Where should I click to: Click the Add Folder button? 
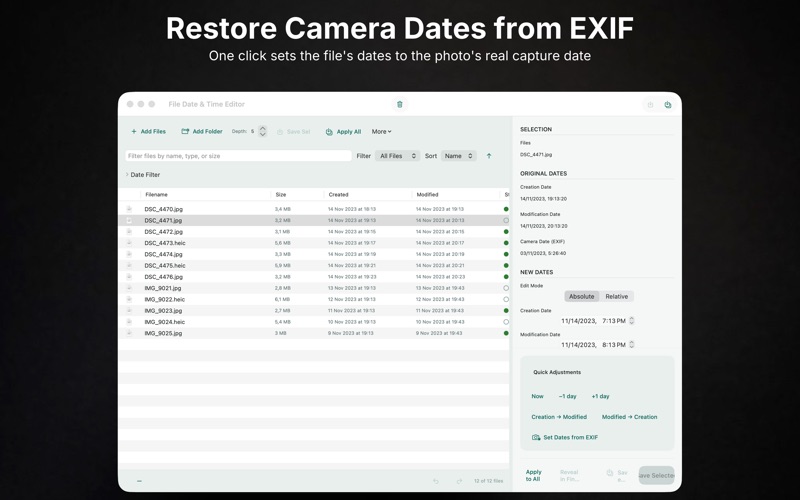click(x=202, y=132)
